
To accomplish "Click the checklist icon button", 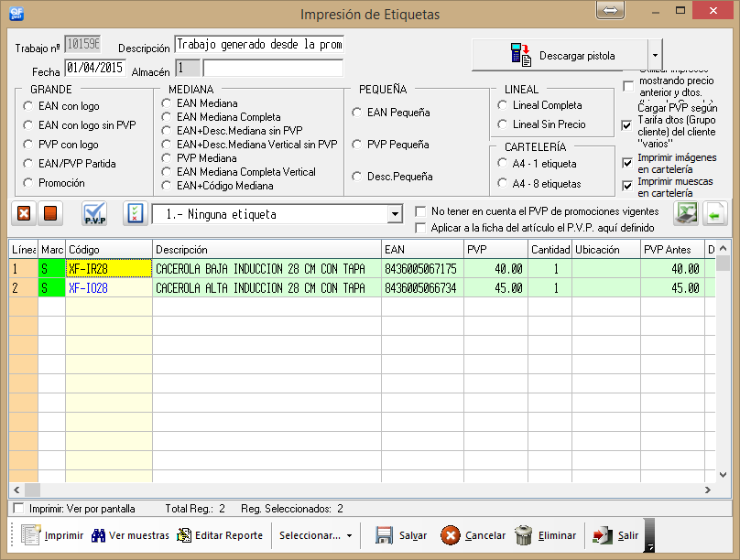I will pos(136,213).
